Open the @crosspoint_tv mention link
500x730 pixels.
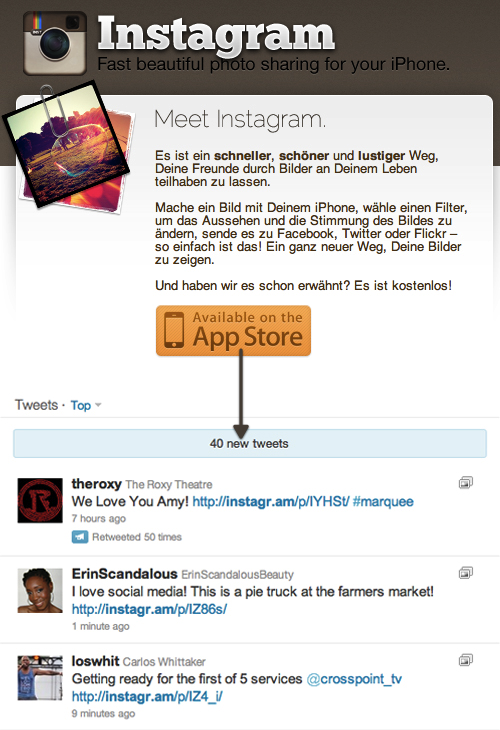pos(354,679)
